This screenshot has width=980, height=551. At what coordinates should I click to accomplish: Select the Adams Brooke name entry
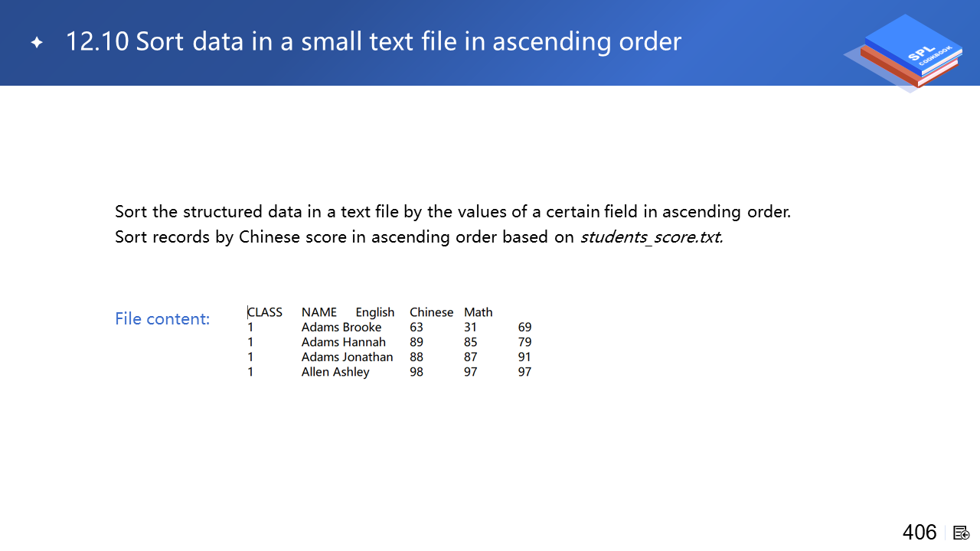(x=341, y=327)
